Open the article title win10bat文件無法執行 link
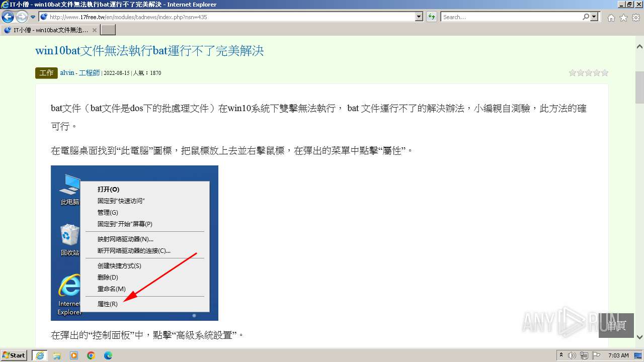644x362 pixels. [149, 51]
